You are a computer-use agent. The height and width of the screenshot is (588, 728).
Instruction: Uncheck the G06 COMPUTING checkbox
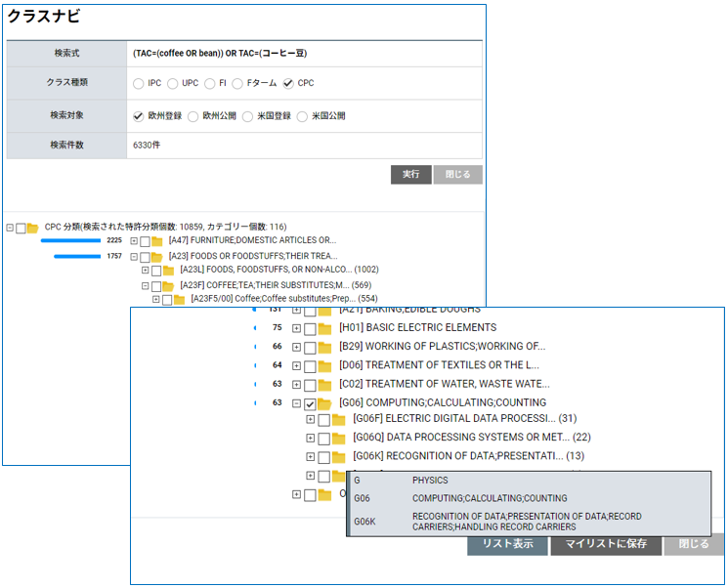(310, 403)
